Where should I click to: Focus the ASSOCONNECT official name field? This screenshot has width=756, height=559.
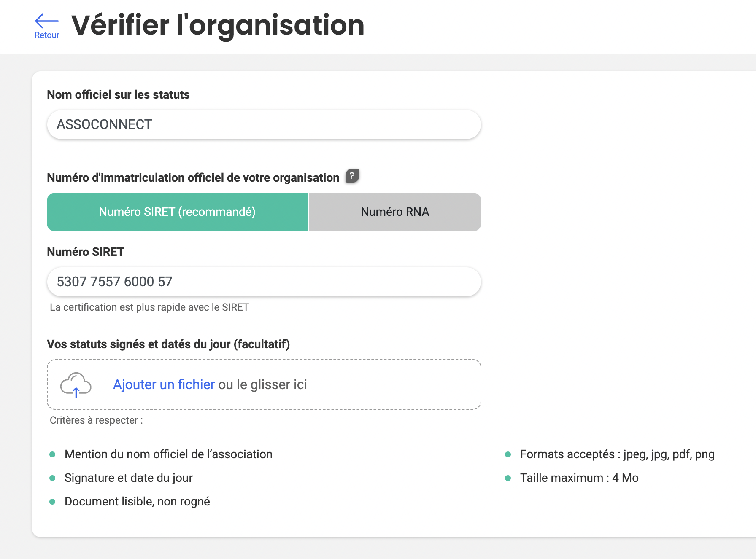(264, 125)
